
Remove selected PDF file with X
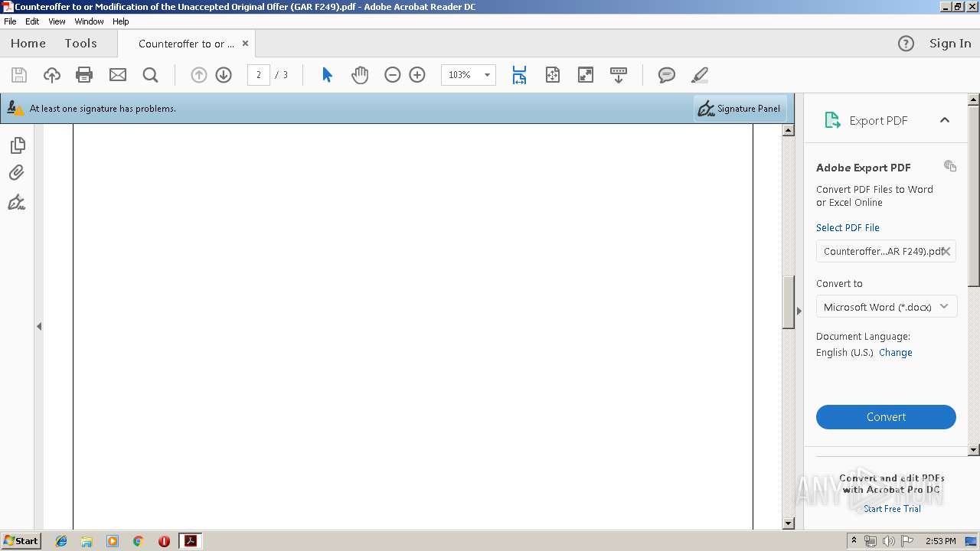coord(946,251)
